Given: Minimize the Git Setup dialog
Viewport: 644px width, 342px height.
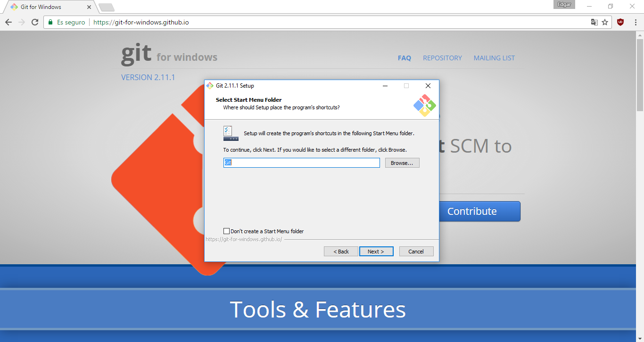Looking at the screenshot, I should click(x=386, y=86).
